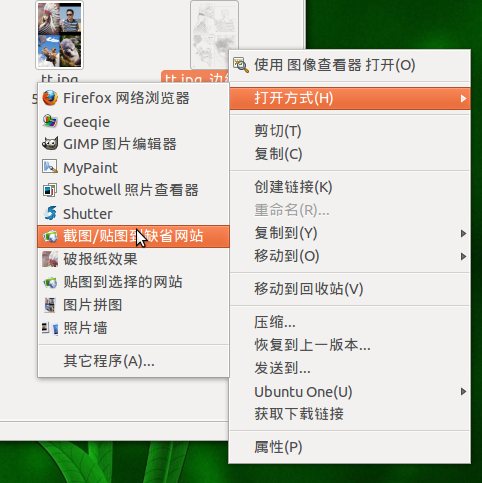The height and width of the screenshot is (483, 482).
Task: Click the Shutter application icon
Action: coord(50,213)
